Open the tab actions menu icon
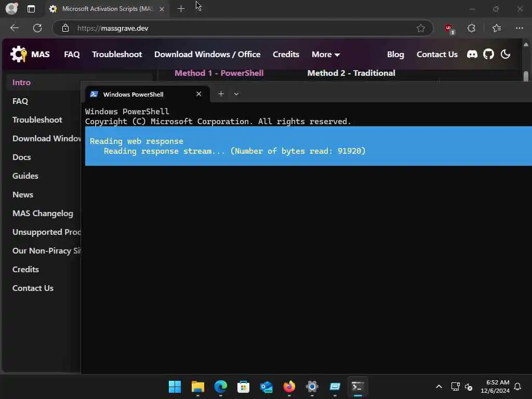532x399 pixels. pyautogui.click(x=31, y=9)
